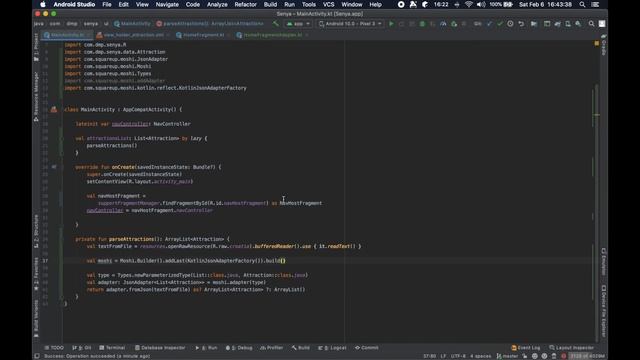The height and width of the screenshot is (360, 640).
Task: Click the Make Project hammer icon
Action: coord(276,24)
